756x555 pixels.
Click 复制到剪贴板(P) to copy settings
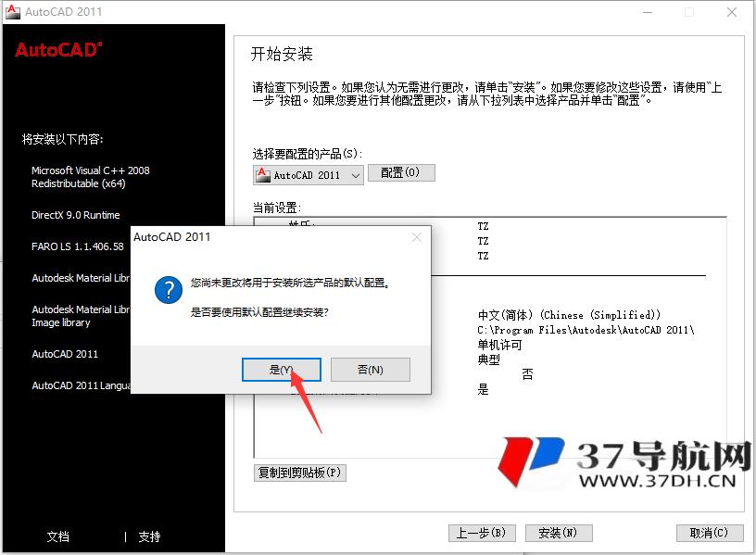(x=299, y=473)
